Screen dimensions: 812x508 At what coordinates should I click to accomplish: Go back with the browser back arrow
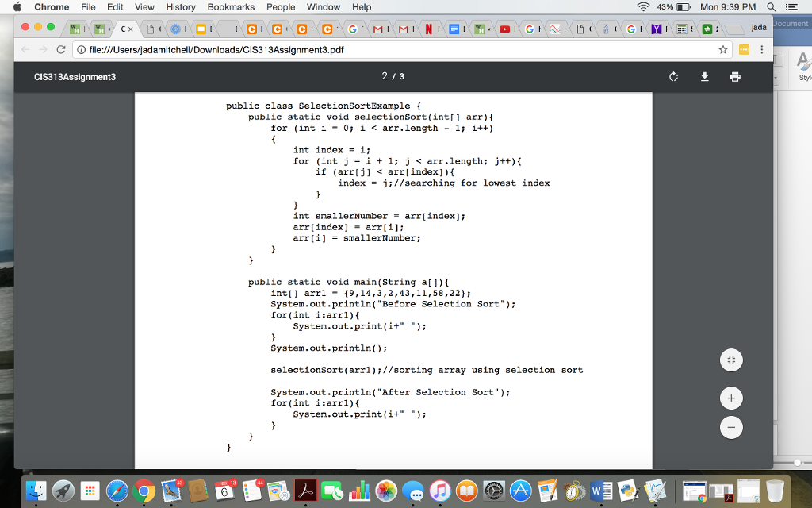25,48
